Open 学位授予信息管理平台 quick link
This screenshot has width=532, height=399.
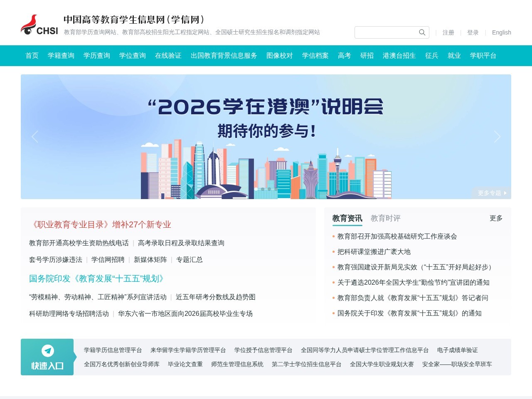pos(264,350)
